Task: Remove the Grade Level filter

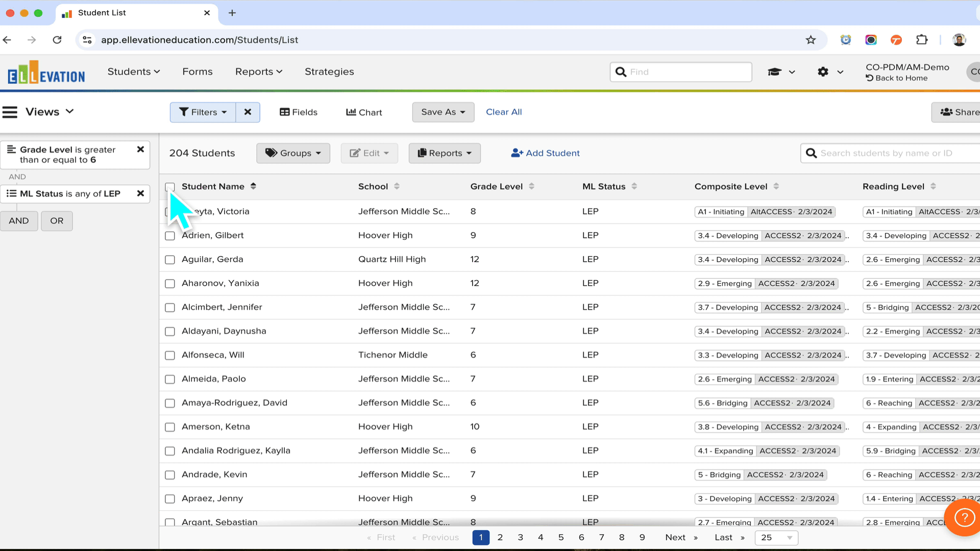Action: coord(140,149)
